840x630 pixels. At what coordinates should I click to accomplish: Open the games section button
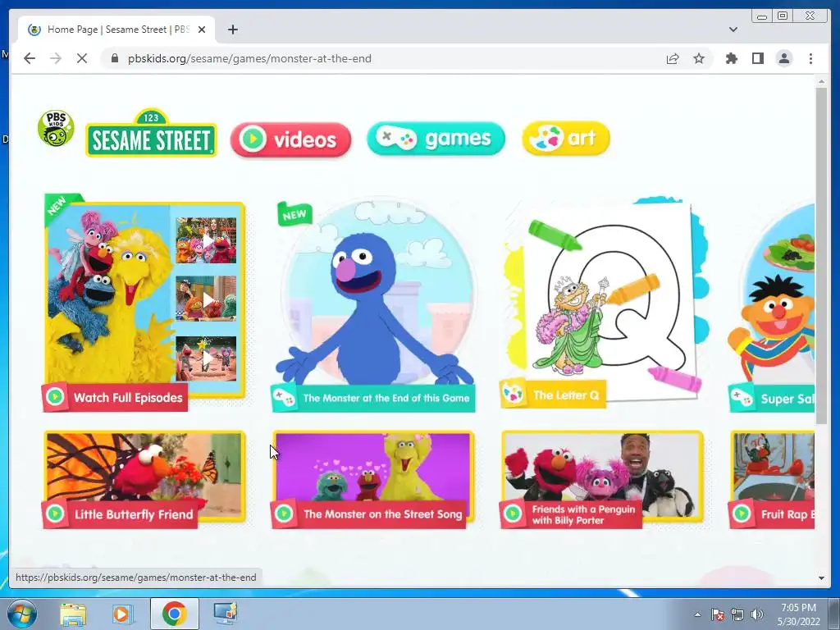[x=436, y=139]
